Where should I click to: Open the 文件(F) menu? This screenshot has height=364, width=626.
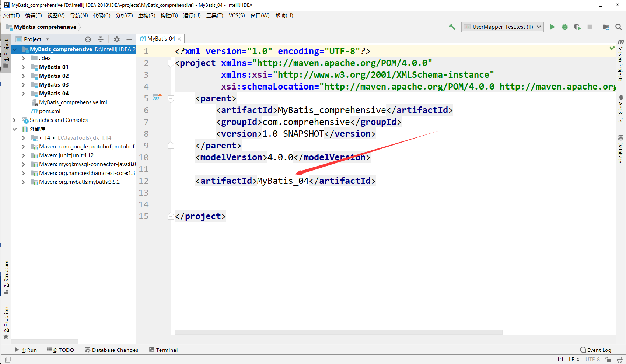click(11, 15)
